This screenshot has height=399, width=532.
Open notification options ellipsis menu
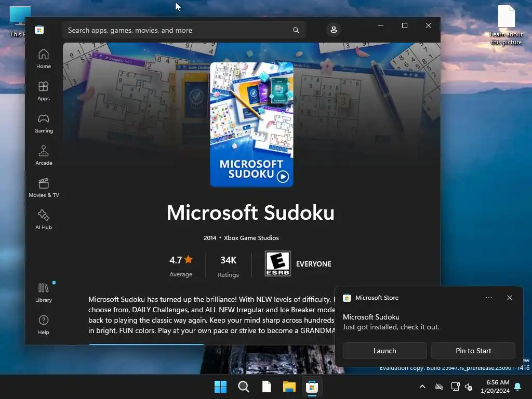(488, 298)
